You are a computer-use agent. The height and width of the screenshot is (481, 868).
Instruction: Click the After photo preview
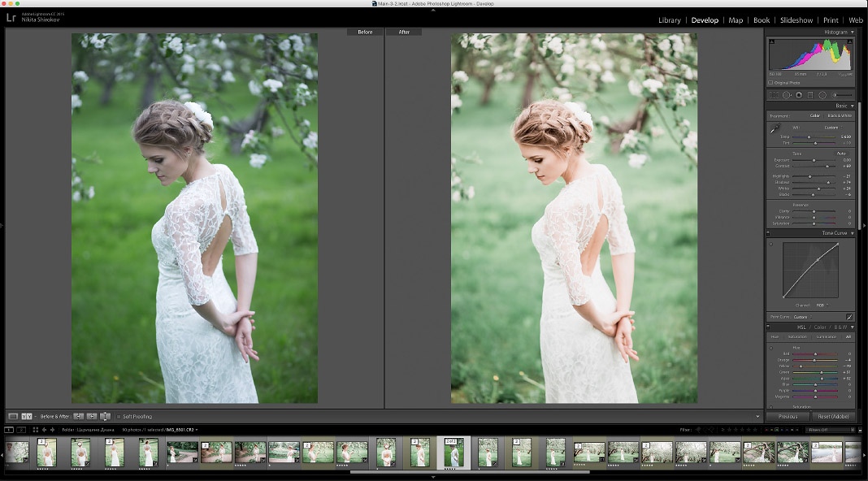(x=574, y=218)
